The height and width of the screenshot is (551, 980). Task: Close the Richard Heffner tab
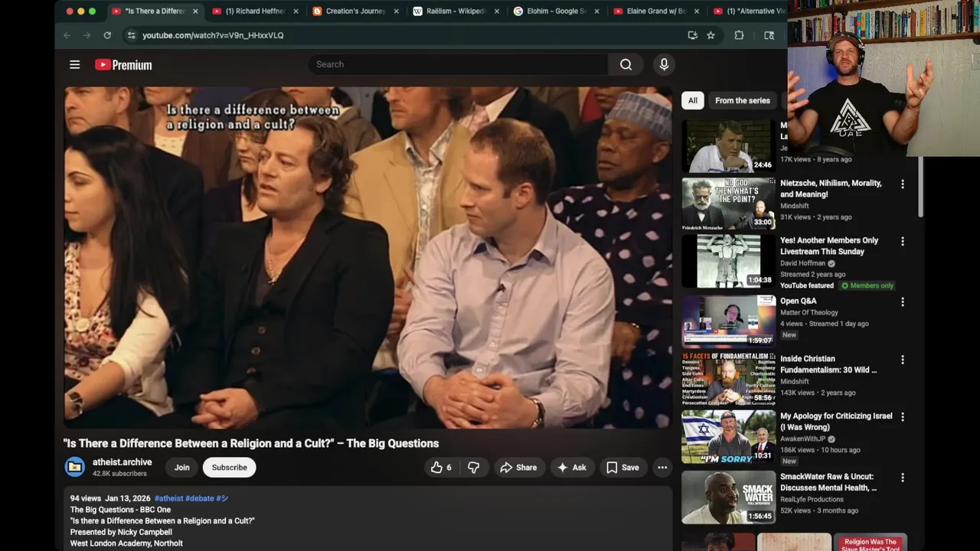coord(296,11)
